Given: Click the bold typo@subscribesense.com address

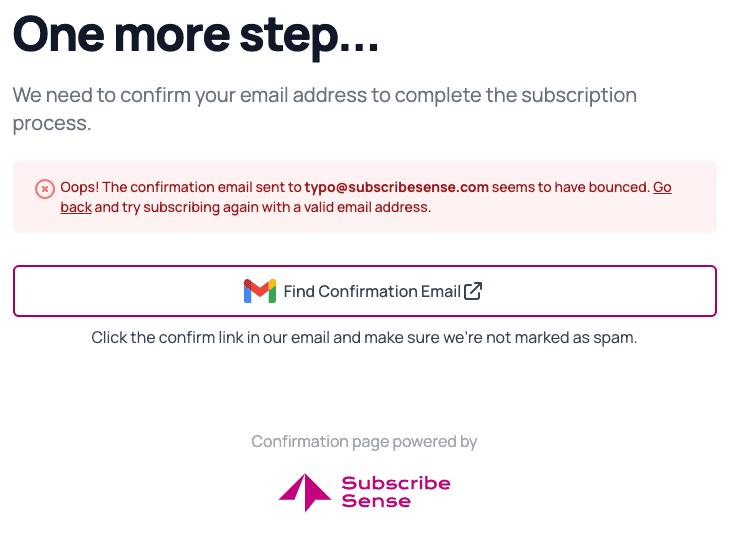Looking at the screenshot, I should coord(396,187).
